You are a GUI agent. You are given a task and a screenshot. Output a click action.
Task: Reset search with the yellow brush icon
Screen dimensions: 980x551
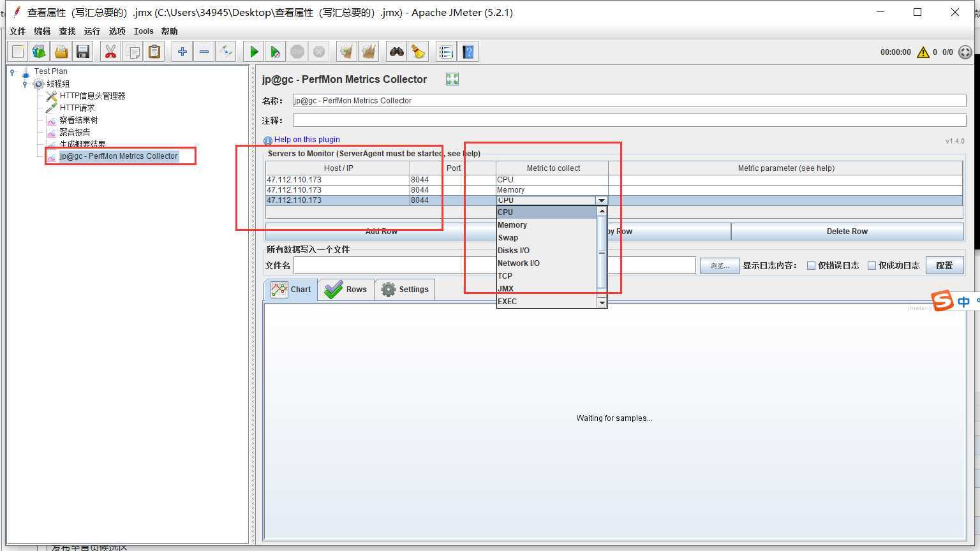[x=419, y=52]
